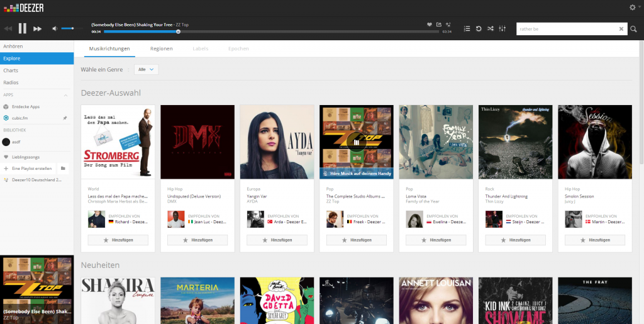This screenshot has width=644, height=324.
Task: Open recommender Ewelina's profile picture
Action: 414,219
